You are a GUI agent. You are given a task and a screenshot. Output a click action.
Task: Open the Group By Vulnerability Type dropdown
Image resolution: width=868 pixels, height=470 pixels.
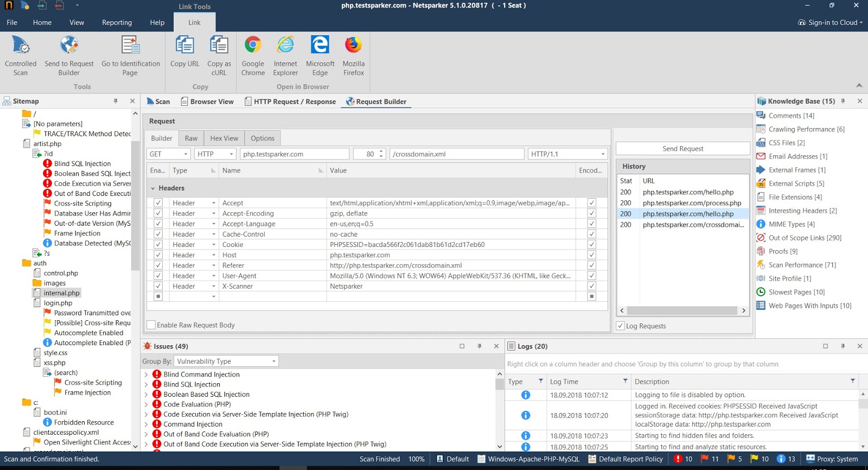coord(226,361)
